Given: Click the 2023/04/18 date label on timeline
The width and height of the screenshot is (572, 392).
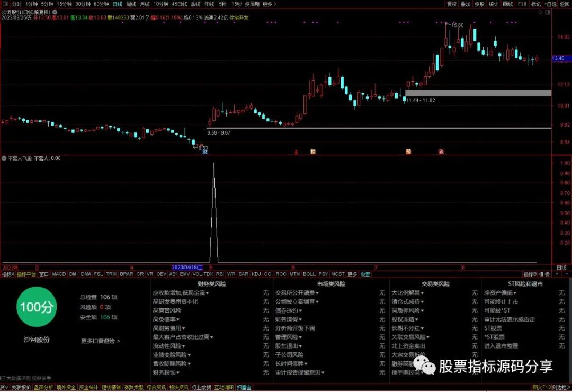Looking at the screenshot, I should click(x=187, y=268).
